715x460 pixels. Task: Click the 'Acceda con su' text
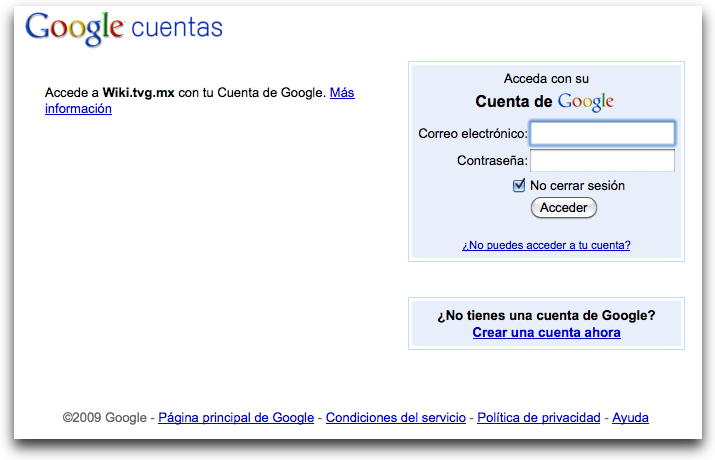click(546, 79)
